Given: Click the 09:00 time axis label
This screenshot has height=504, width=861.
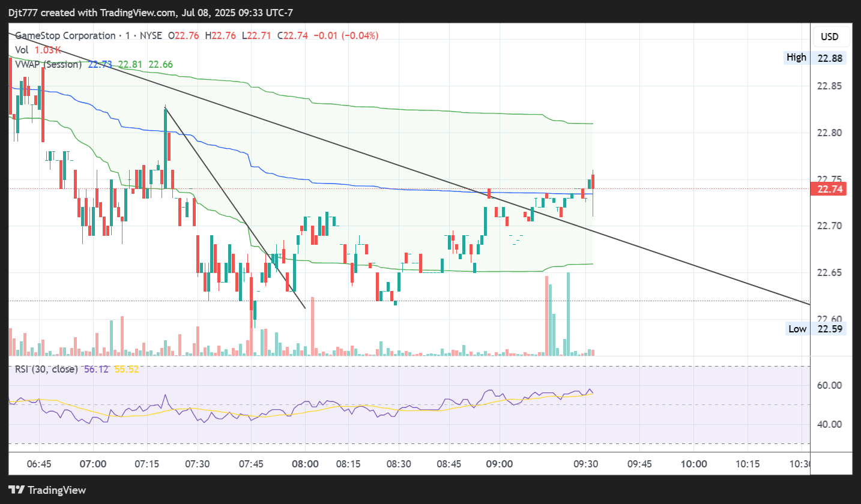Looking at the screenshot, I should (x=499, y=464).
